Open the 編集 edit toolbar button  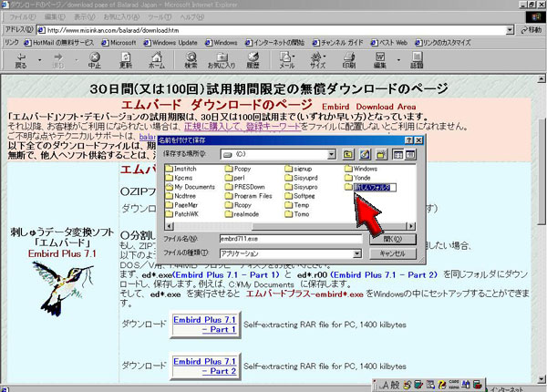pyautogui.click(x=380, y=60)
